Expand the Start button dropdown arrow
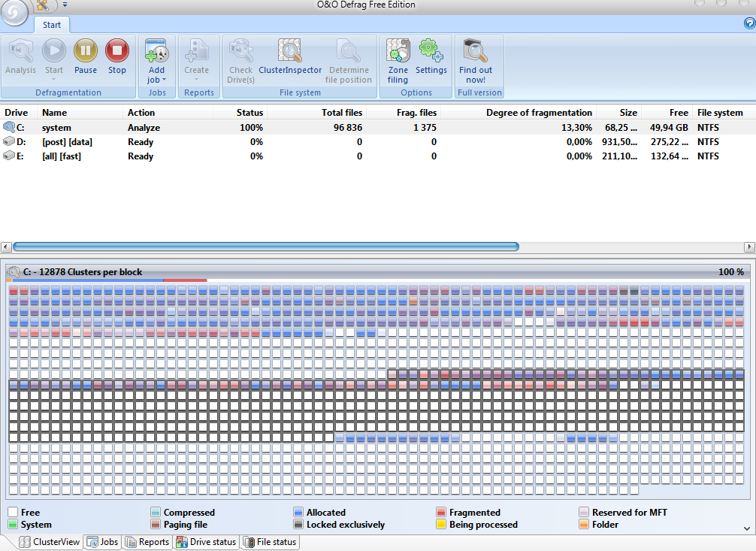 [54, 79]
